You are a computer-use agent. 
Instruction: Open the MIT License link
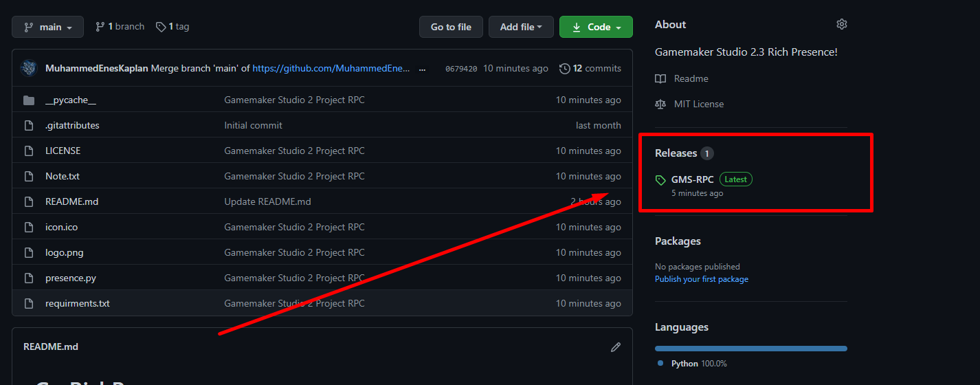(699, 104)
